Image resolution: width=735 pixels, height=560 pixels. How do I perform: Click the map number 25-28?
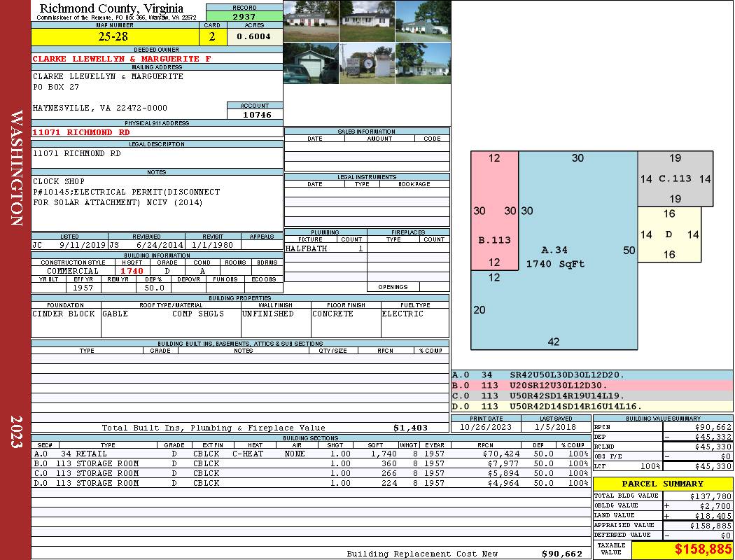(115, 37)
